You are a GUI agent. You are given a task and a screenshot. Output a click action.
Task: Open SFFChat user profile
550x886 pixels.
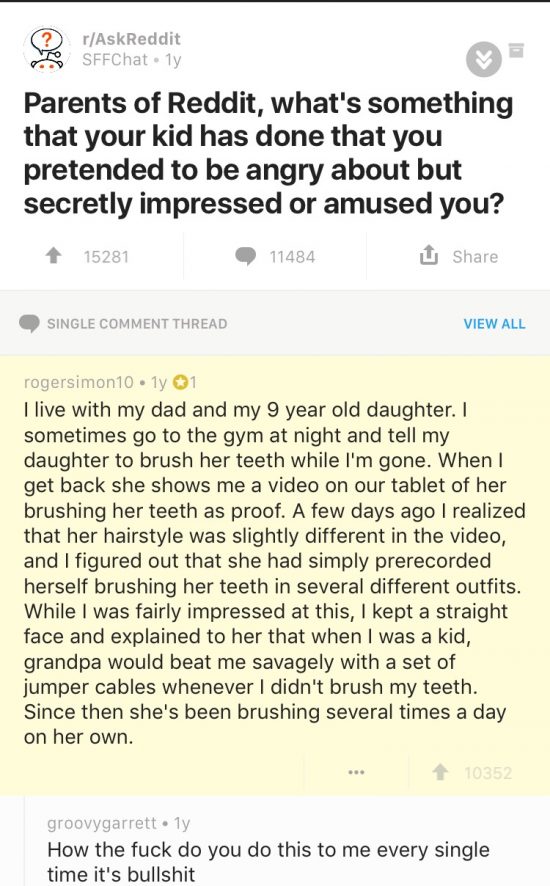point(115,59)
